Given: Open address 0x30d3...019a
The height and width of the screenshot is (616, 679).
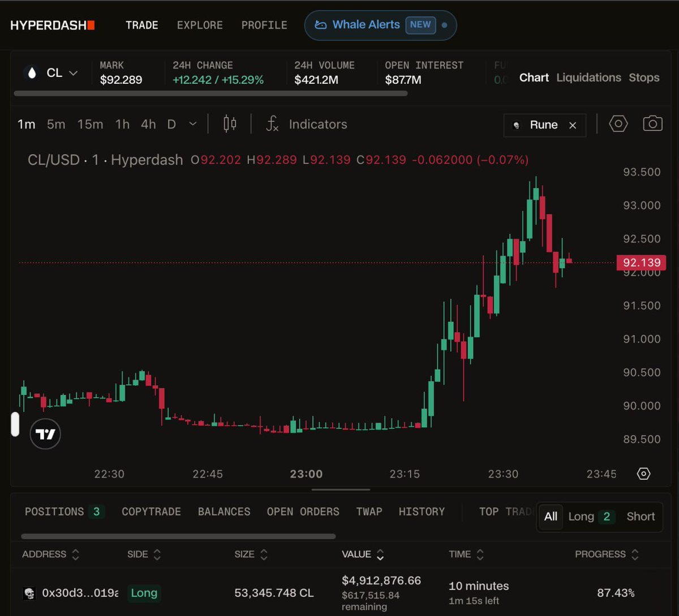Looking at the screenshot, I should pos(80,593).
